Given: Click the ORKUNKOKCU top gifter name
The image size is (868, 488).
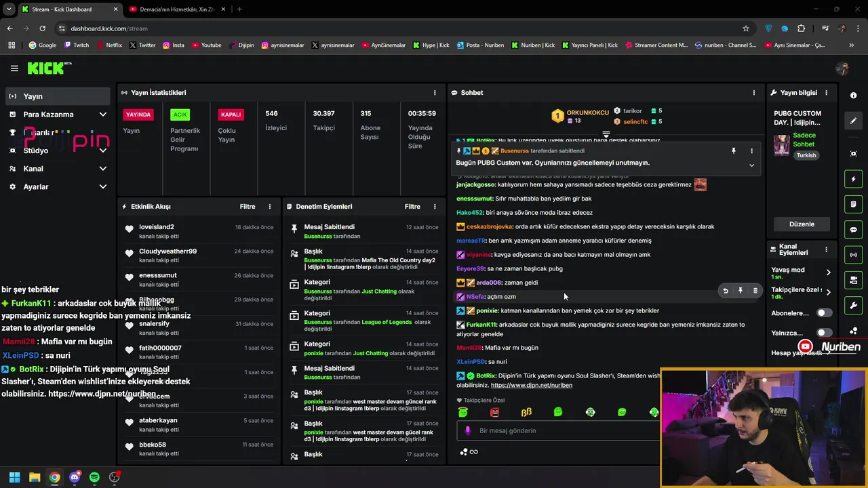Looking at the screenshot, I should click(587, 113).
